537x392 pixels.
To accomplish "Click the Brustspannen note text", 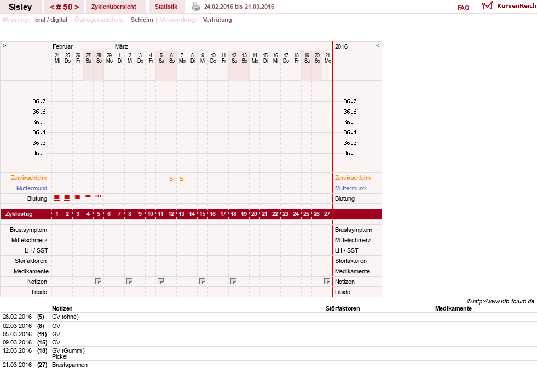I will pos(70,365).
